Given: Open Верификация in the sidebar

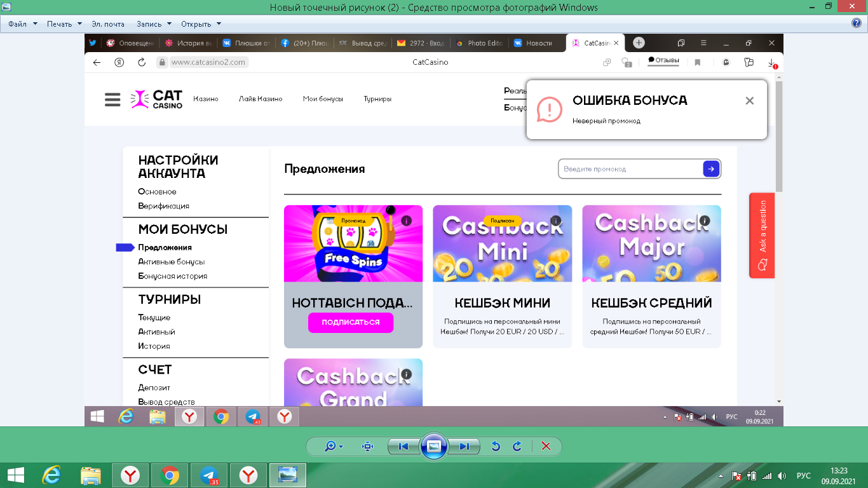Looking at the screenshot, I should pyautogui.click(x=163, y=206).
